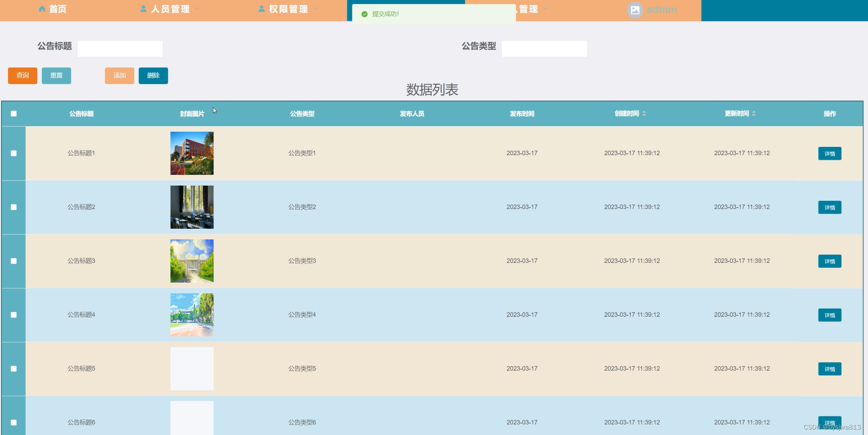The image size is (868, 435).
Task: Click the person icon beside 权限管理
Action: click(x=261, y=9)
